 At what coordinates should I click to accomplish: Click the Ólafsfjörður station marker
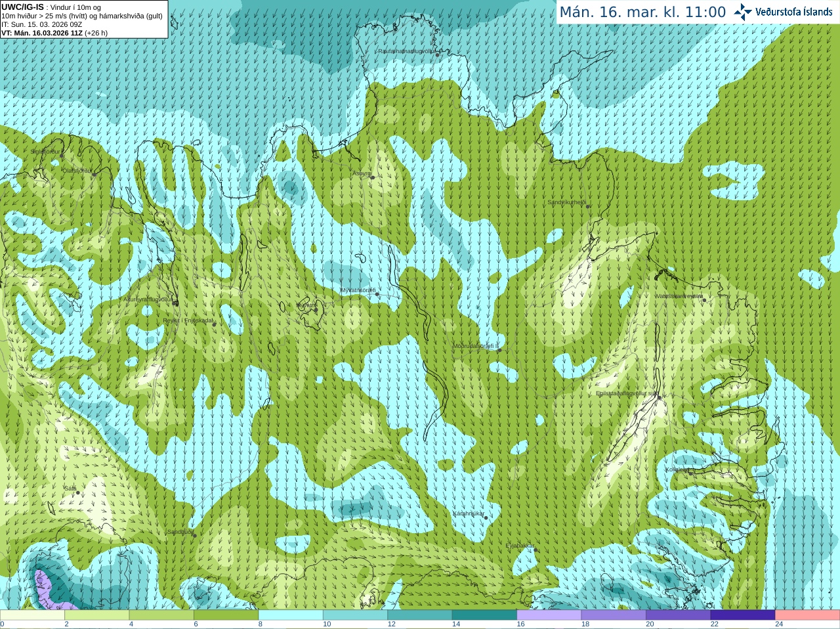pos(94,174)
